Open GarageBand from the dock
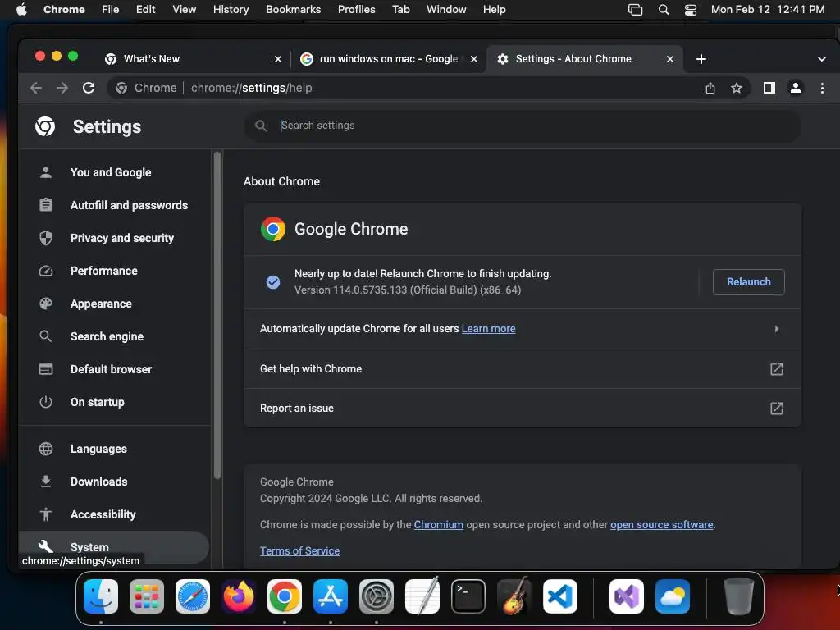 [514, 596]
